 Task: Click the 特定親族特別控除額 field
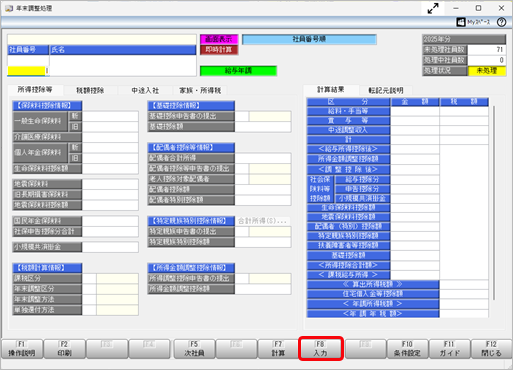point(263,242)
